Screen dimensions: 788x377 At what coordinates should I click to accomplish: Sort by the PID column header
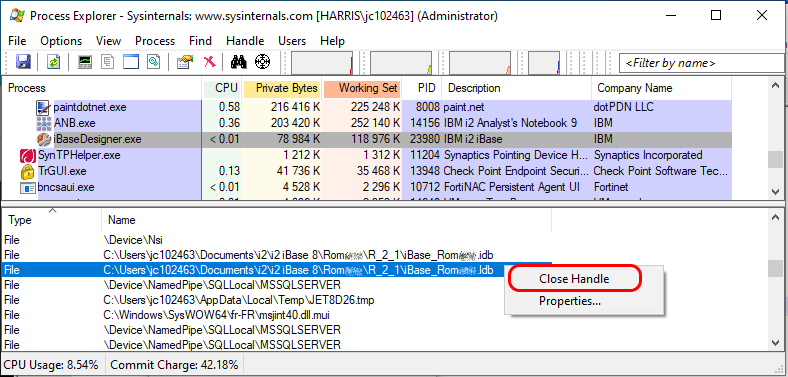(x=422, y=88)
